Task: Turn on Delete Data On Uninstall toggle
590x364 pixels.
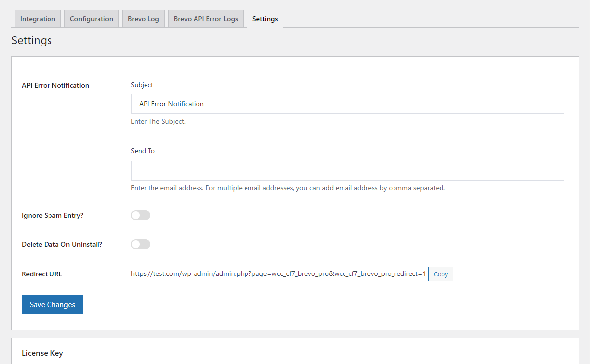Action: (x=141, y=244)
